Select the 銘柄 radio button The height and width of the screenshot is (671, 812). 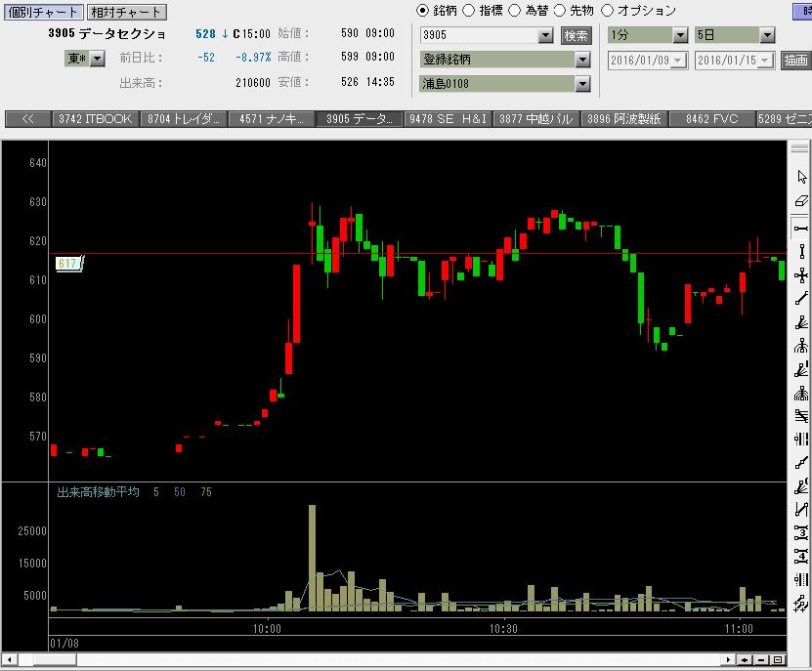tap(422, 11)
